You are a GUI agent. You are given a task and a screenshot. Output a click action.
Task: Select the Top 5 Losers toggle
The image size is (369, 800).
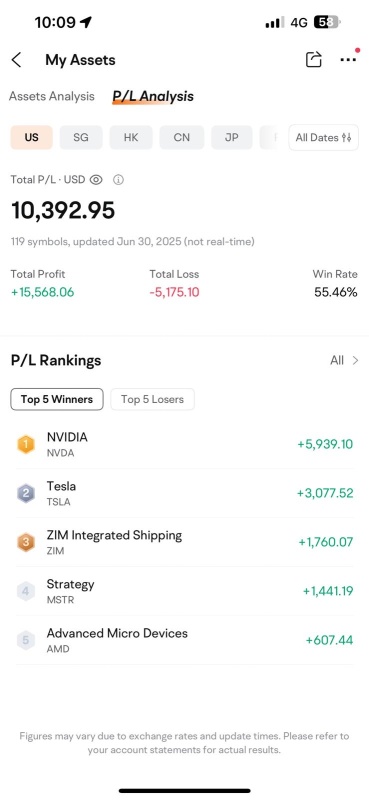(x=152, y=399)
